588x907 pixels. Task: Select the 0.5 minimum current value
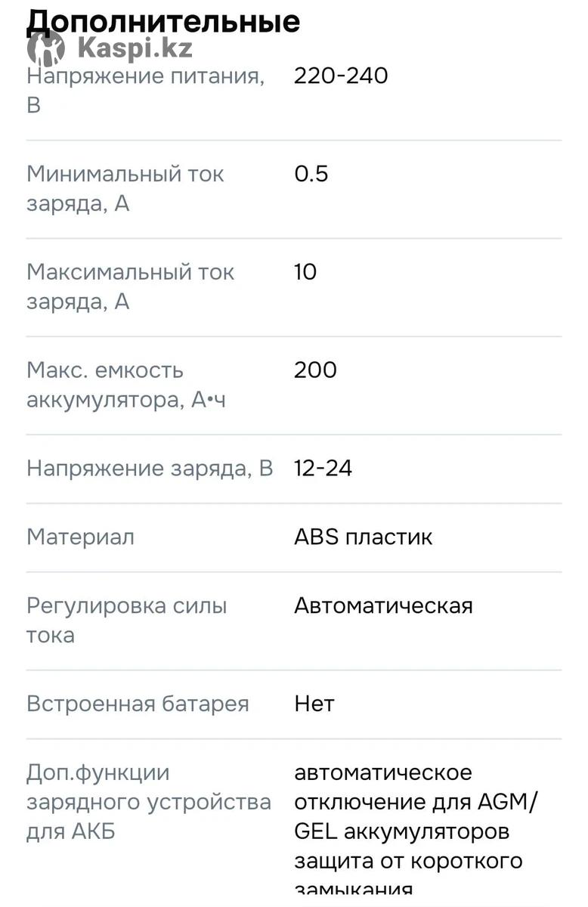(311, 174)
